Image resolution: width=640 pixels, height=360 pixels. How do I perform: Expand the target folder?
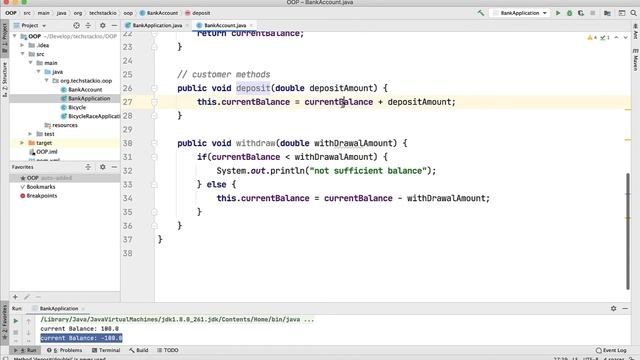[22, 143]
